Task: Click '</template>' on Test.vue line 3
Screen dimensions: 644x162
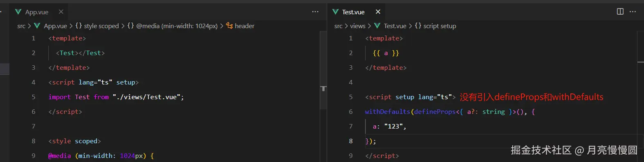Action: click(x=386, y=68)
